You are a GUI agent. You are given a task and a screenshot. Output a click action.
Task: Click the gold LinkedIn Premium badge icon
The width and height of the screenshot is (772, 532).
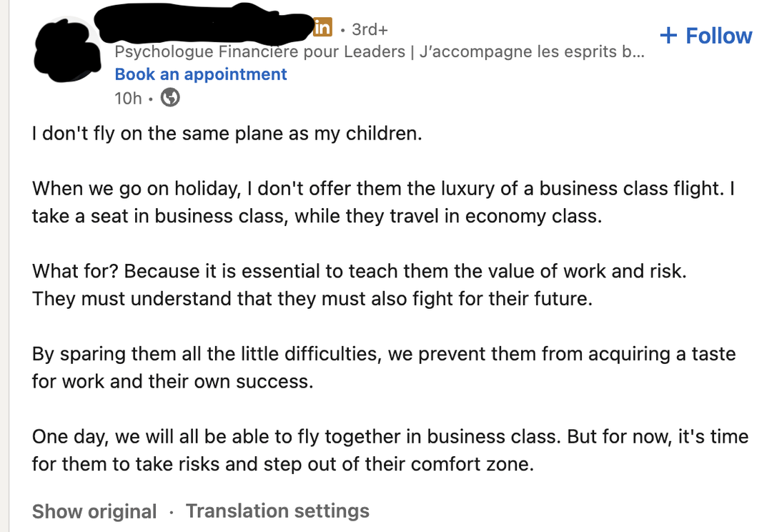coord(322,28)
